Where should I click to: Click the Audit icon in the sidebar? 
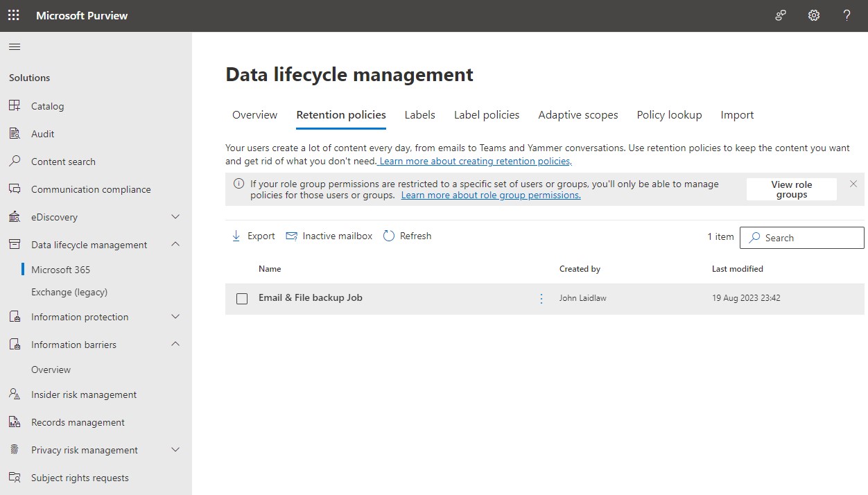[x=15, y=133]
